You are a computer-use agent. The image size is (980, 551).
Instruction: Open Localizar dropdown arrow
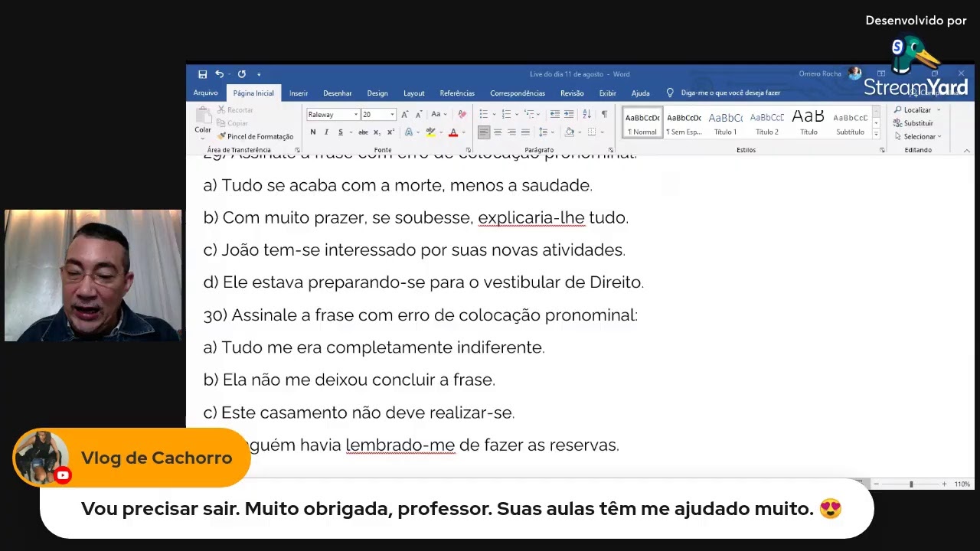click(x=939, y=110)
